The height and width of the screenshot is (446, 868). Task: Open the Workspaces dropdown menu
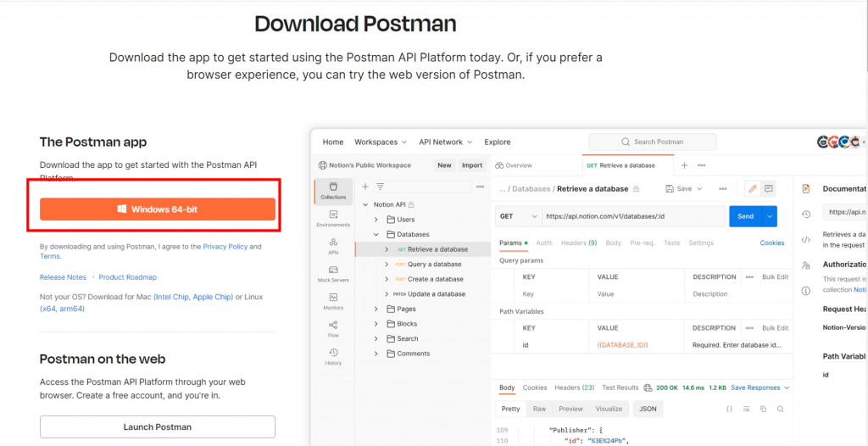tap(381, 142)
